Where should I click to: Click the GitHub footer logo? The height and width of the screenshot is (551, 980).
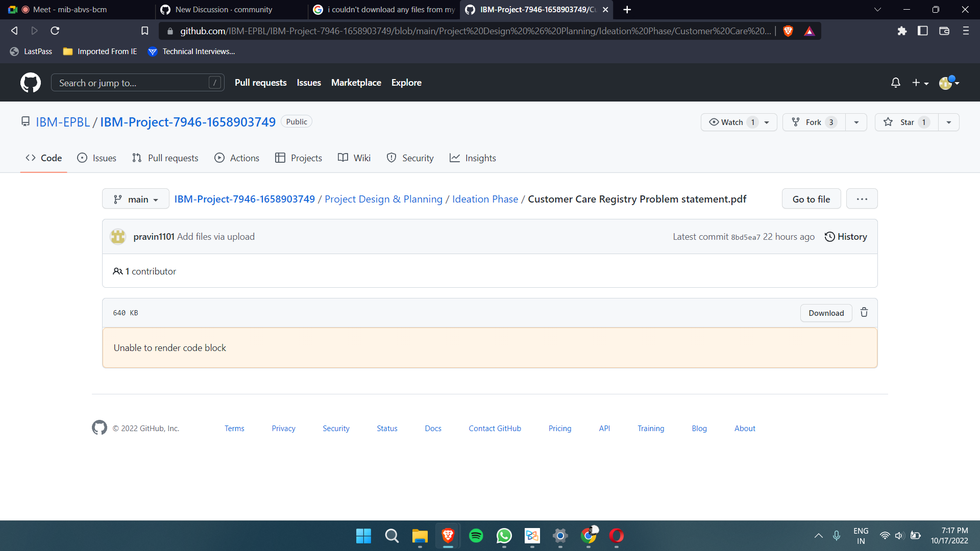[100, 428]
